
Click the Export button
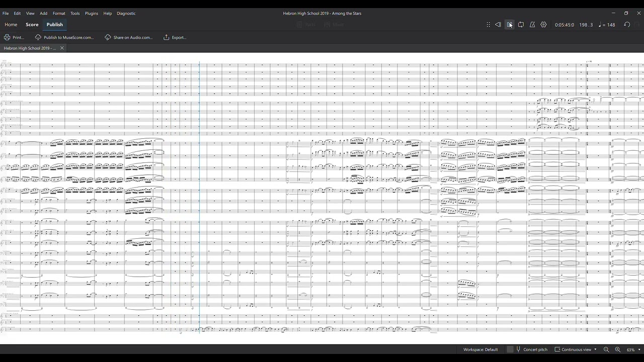coord(175,37)
